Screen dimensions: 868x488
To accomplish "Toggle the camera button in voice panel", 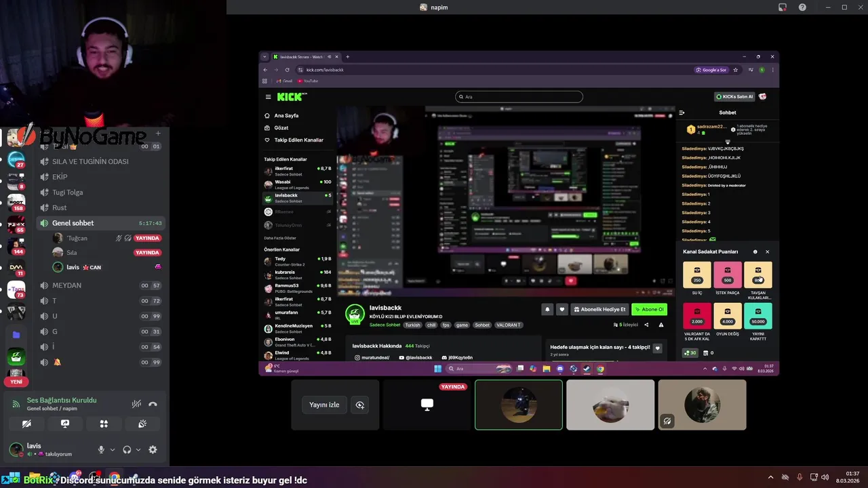I will (x=26, y=424).
